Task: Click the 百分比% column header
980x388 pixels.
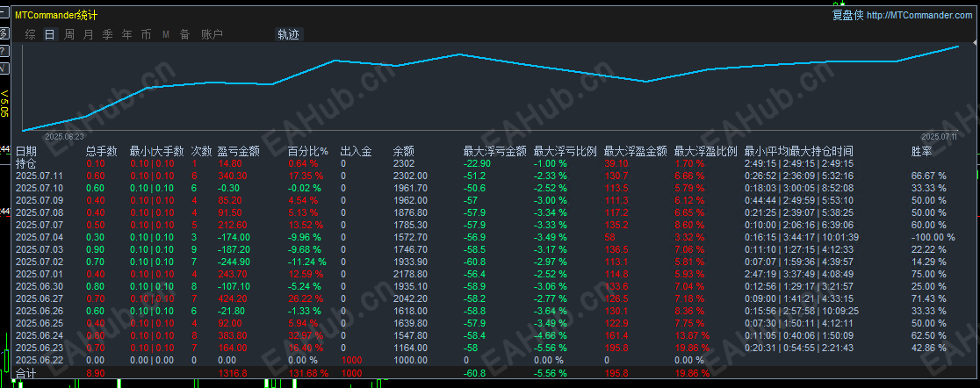Action: point(307,151)
